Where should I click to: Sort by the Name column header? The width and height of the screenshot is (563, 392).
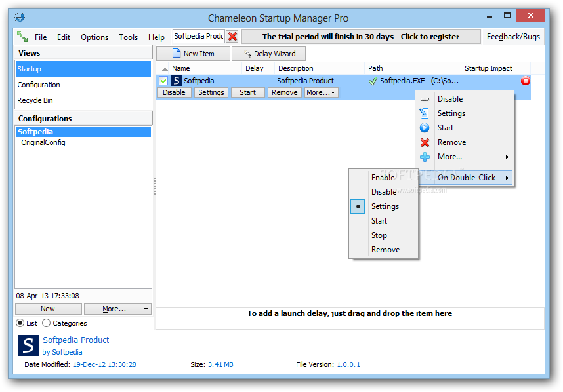[181, 68]
